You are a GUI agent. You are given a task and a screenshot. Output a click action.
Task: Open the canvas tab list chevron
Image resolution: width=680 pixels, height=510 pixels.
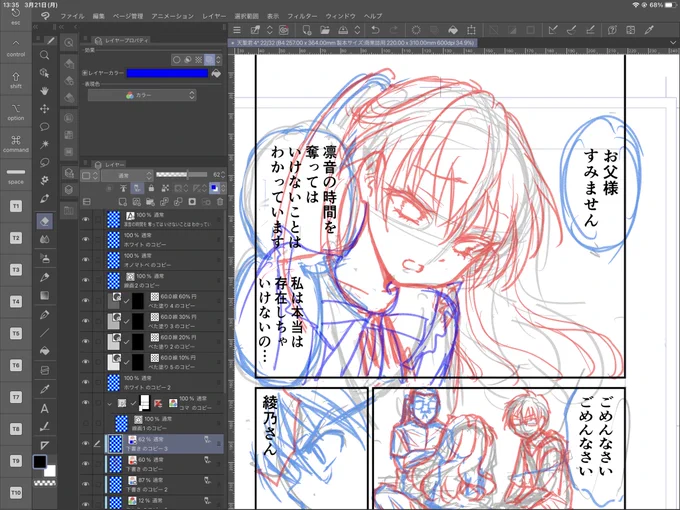pyautogui.click(x=673, y=42)
